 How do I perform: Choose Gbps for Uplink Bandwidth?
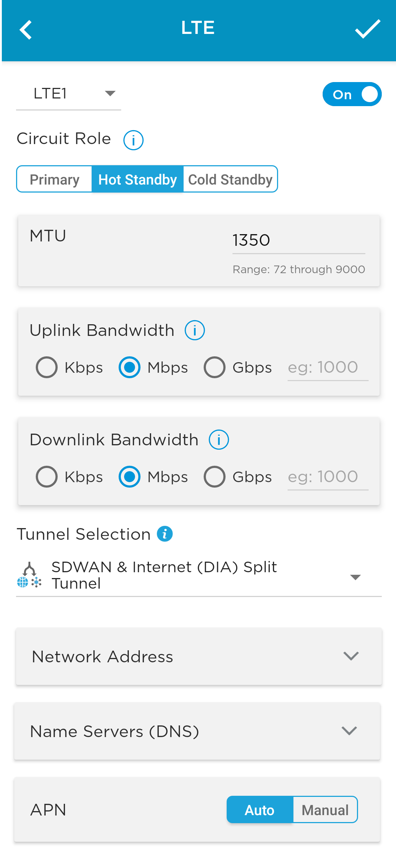click(x=215, y=367)
